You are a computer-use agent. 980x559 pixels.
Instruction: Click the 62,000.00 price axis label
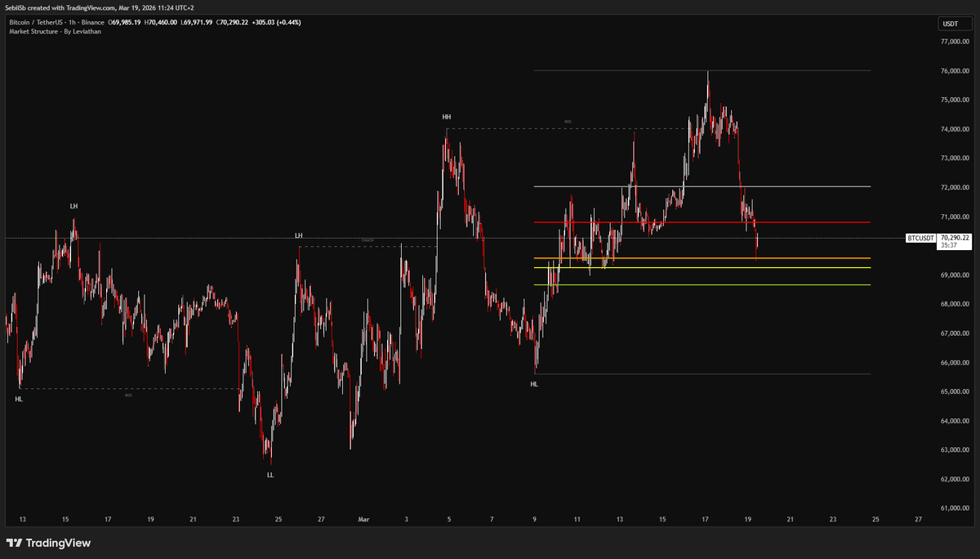tap(954, 479)
